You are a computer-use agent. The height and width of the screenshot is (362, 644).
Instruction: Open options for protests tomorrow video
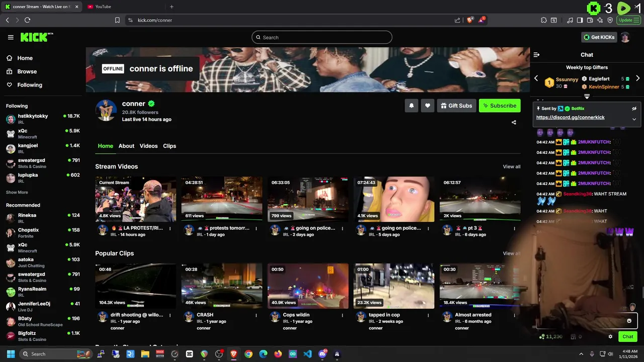[x=256, y=228]
